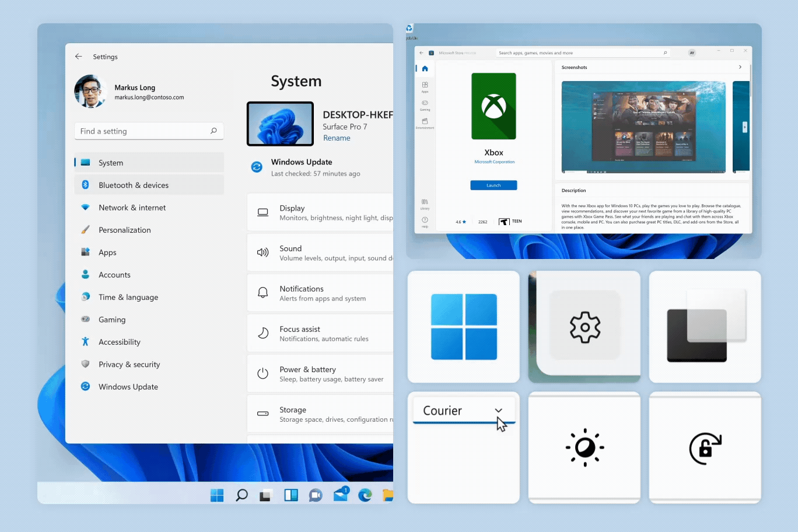Click the Settings gear tile
Screen dimensions: 798x532
pos(584,327)
